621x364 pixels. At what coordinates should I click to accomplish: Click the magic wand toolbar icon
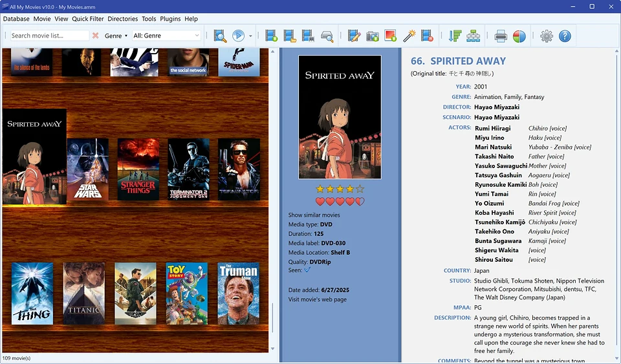pyautogui.click(x=409, y=36)
